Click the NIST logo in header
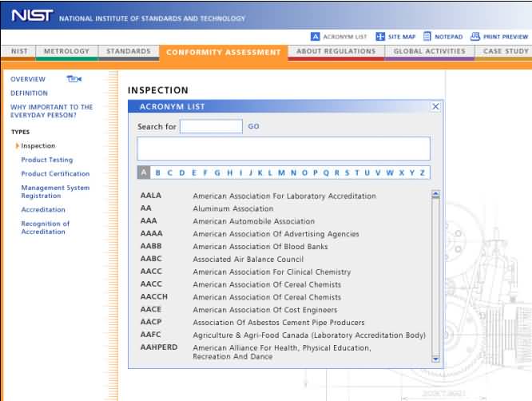The height and width of the screenshot is (401, 532). (x=32, y=16)
